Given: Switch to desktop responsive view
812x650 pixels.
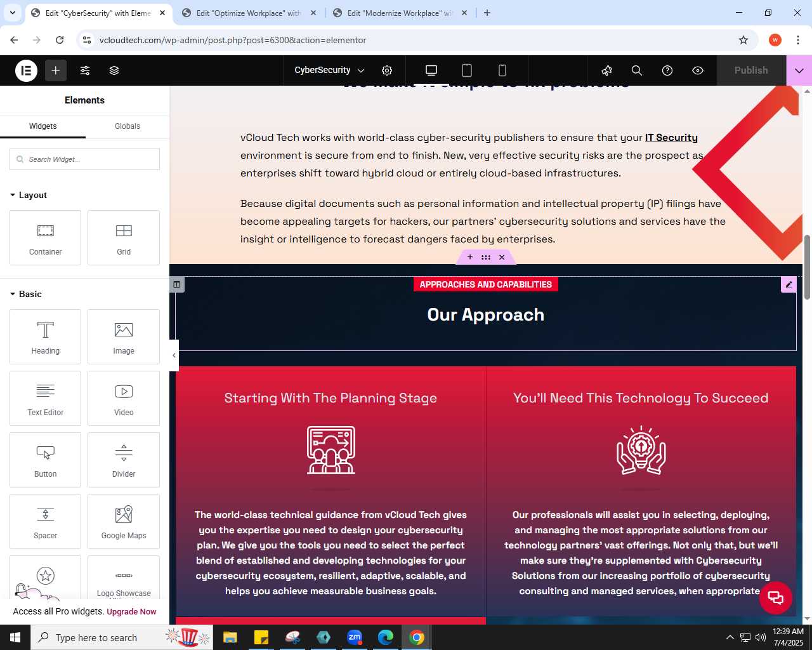Looking at the screenshot, I should click(431, 70).
